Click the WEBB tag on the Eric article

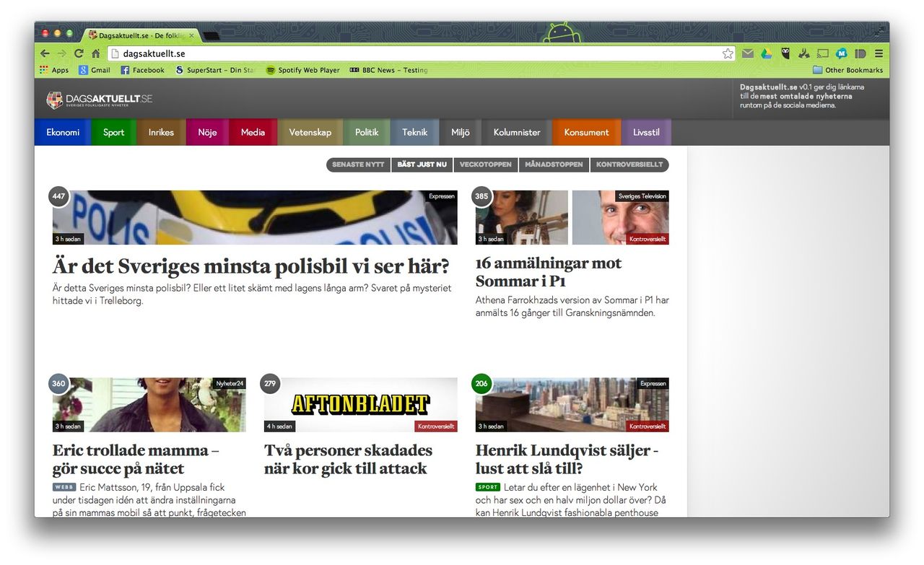(x=64, y=487)
